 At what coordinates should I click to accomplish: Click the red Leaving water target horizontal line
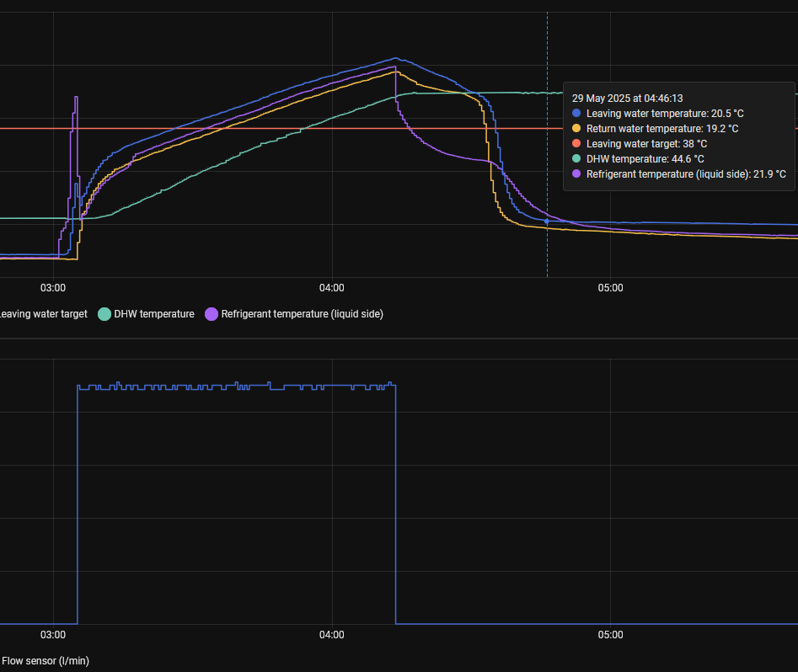253,128
